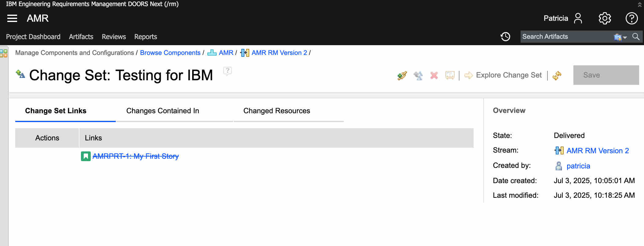Screen dimensions: 644x246
Task: Collapse the banner with top-right chevron
Action: tap(639, 4)
